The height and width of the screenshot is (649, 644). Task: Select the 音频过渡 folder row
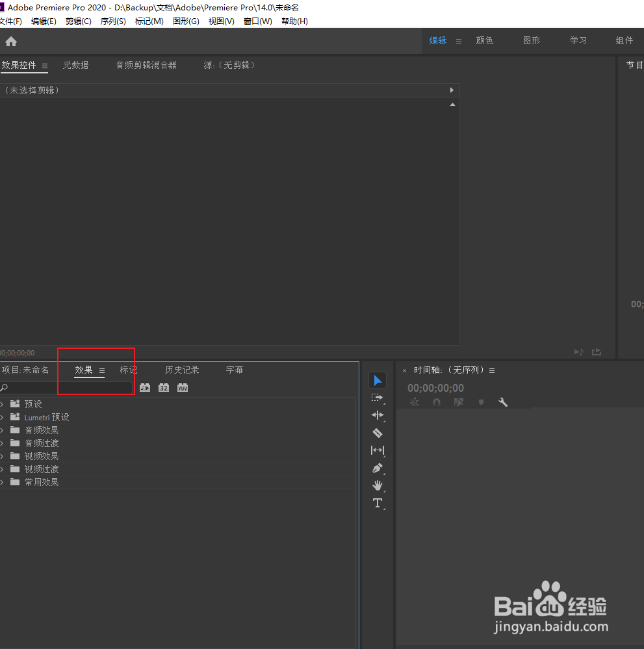[178, 443]
